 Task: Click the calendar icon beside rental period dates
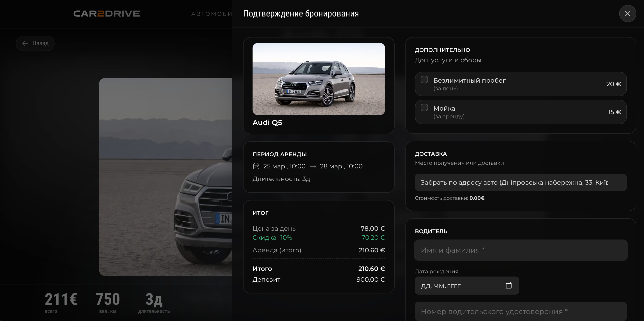point(256,166)
